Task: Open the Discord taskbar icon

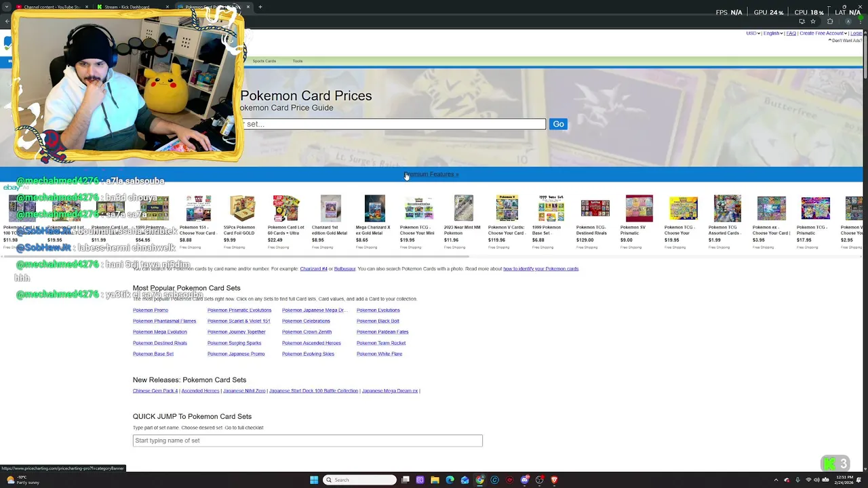Action: (524, 480)
